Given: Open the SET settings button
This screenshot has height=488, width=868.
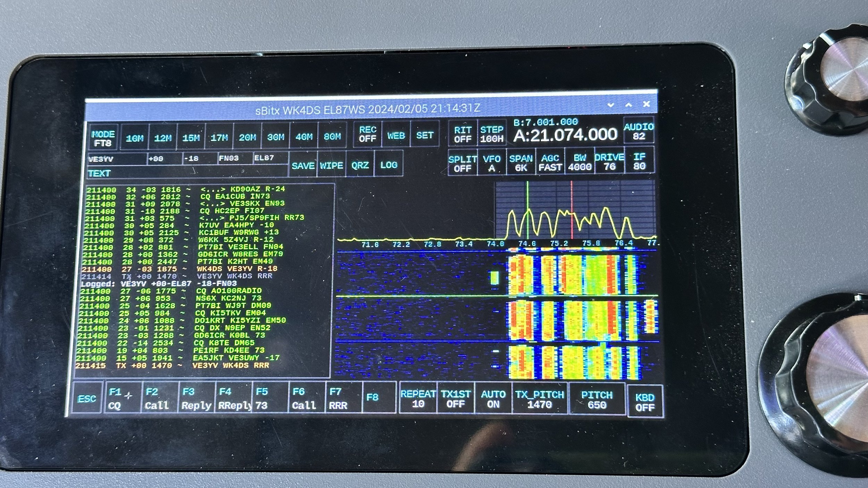Looking at the screenshot, I should point(424,135).
